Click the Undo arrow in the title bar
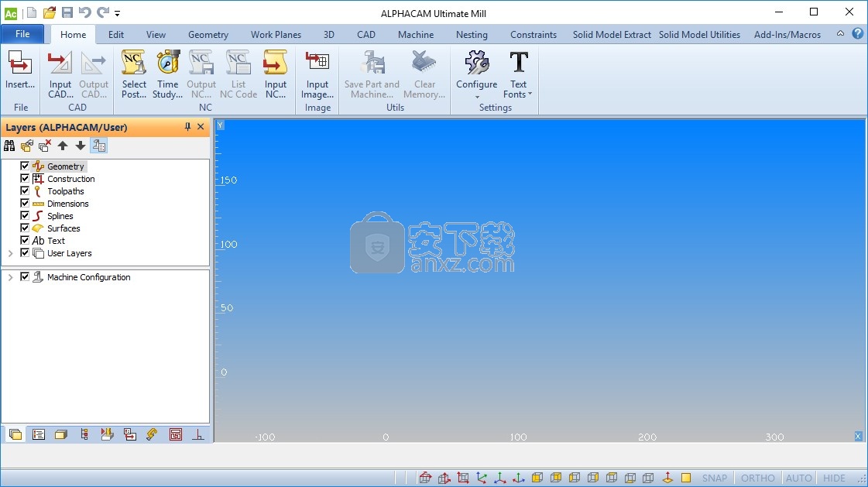The image size is (868, 487). 84,12
